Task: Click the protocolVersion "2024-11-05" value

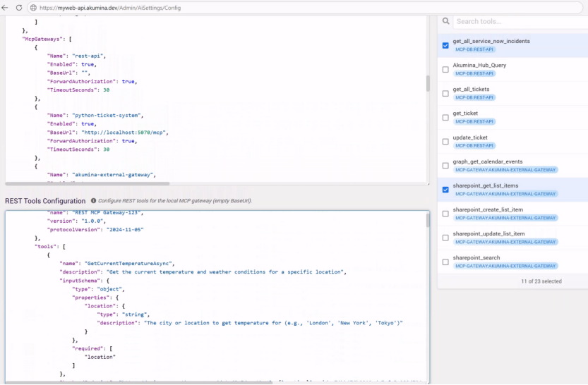Action: click(x=125, y=230)
